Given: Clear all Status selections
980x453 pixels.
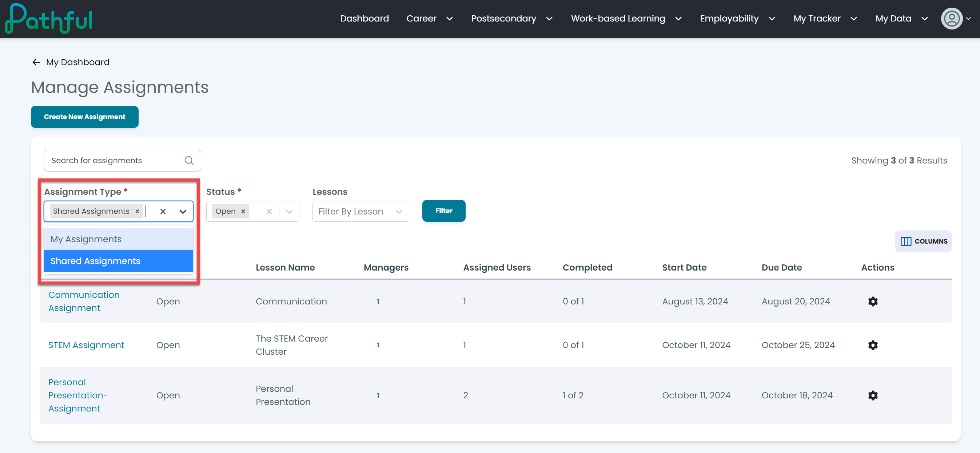Looking at the screenshot, I should (269, 211).
